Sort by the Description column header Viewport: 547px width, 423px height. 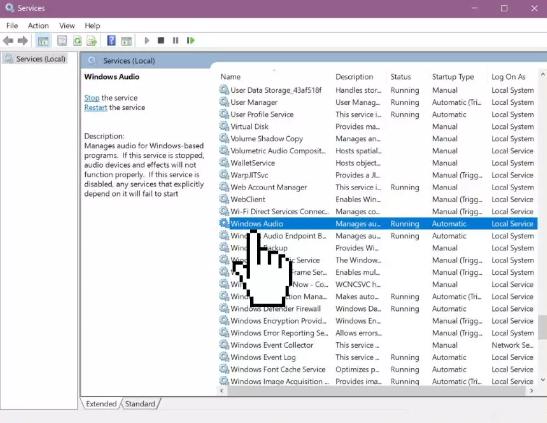[x=354, y=77]
